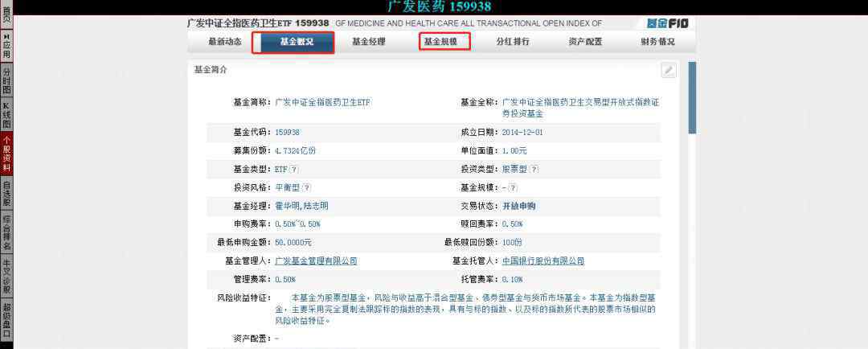This screenshot has height=349, width=868.
Task: Switch to the 最新动态 tab
Action: (x=225, y=42)
